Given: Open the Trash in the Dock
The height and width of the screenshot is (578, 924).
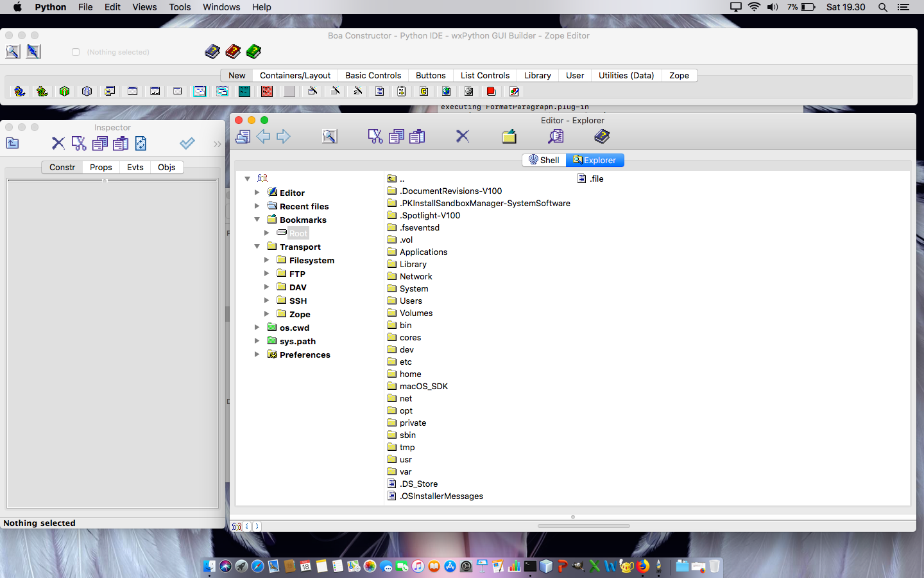Looking at the screenshot, I should coord(714,566).
